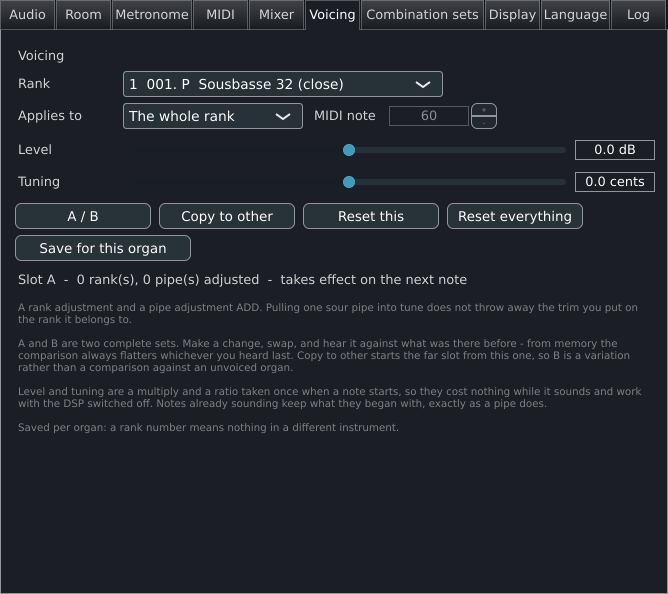Open the Language tab
This screenshot has height=594, width=668.
(576, 15)
